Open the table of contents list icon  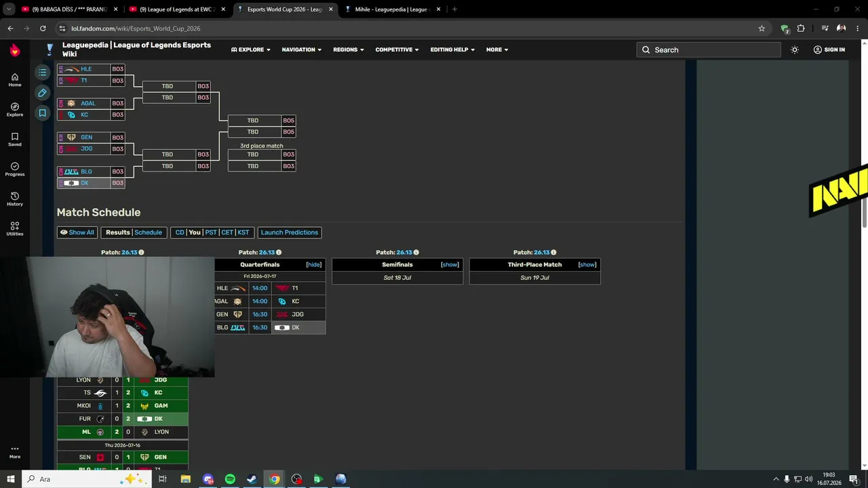[42, 72]
